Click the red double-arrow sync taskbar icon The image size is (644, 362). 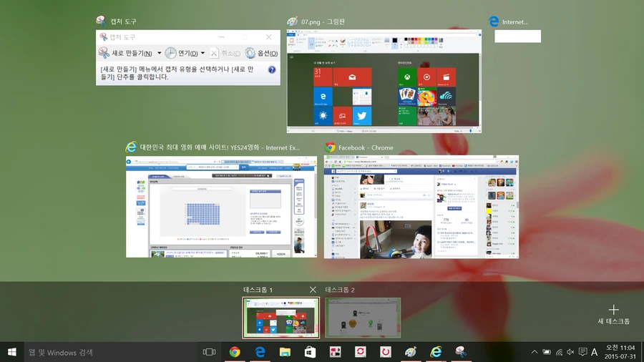(x=360, y=352)
